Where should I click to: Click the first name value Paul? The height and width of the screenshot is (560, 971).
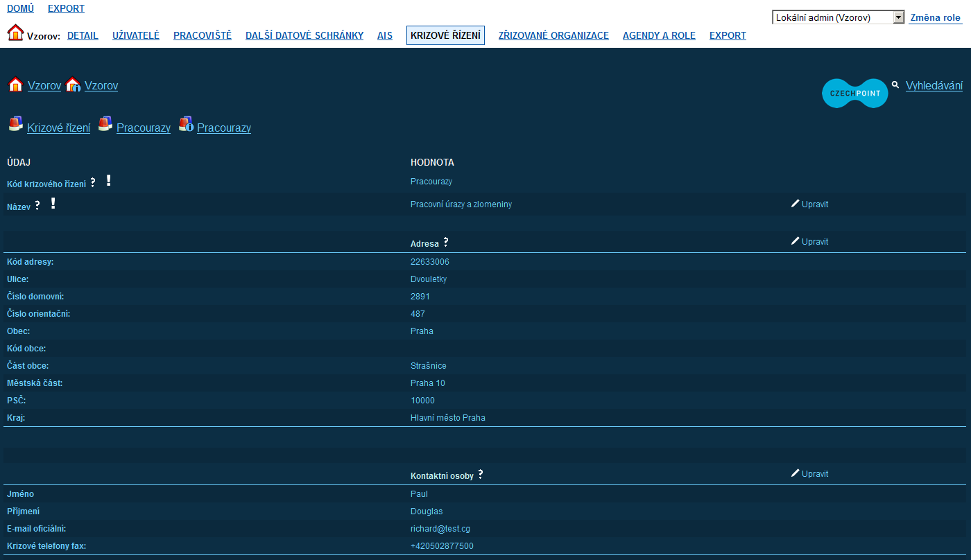(419, 494)
